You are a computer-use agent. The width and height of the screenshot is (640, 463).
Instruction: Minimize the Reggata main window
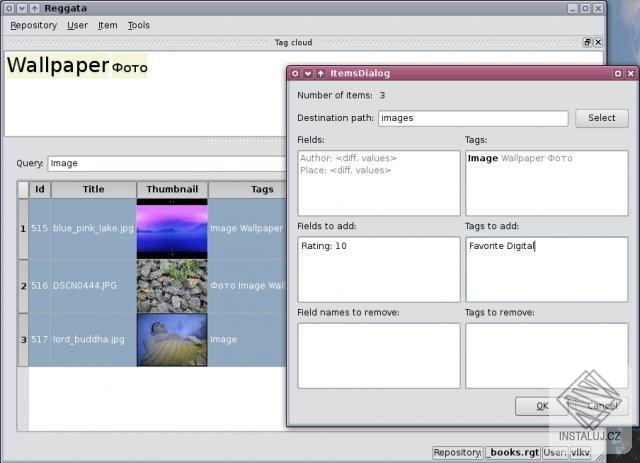point(573,8)
